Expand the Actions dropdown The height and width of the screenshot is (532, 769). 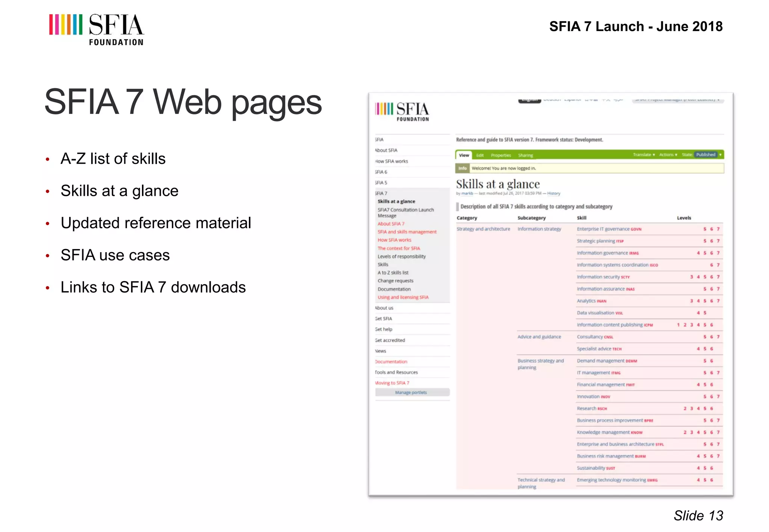[668, 155]
